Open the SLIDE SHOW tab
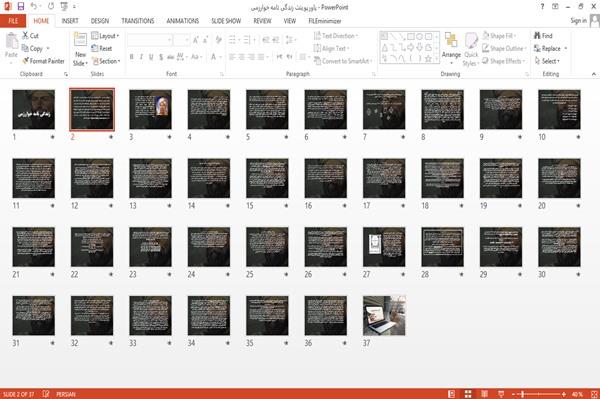 coord(226,21)
